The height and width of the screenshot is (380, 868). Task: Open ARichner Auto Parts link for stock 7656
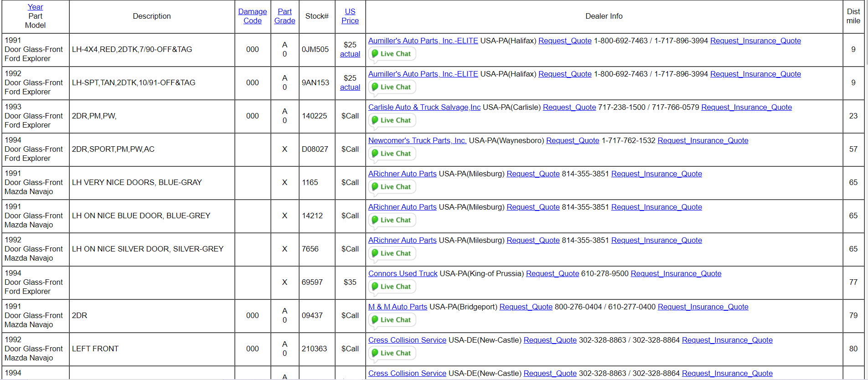[x=403, y=240]
